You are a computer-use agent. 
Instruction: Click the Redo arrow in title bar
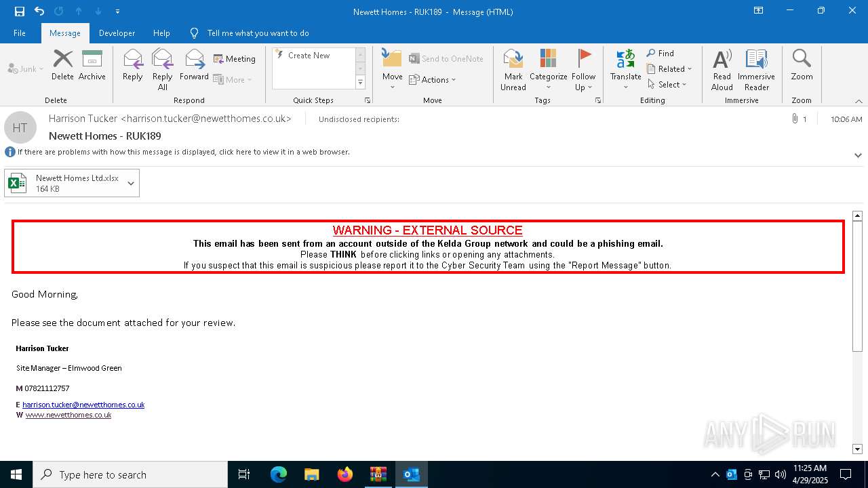point(58,12)
